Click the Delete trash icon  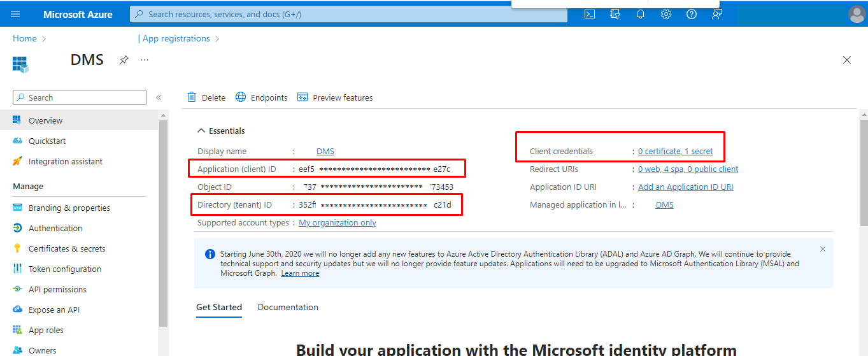(192, 97)
